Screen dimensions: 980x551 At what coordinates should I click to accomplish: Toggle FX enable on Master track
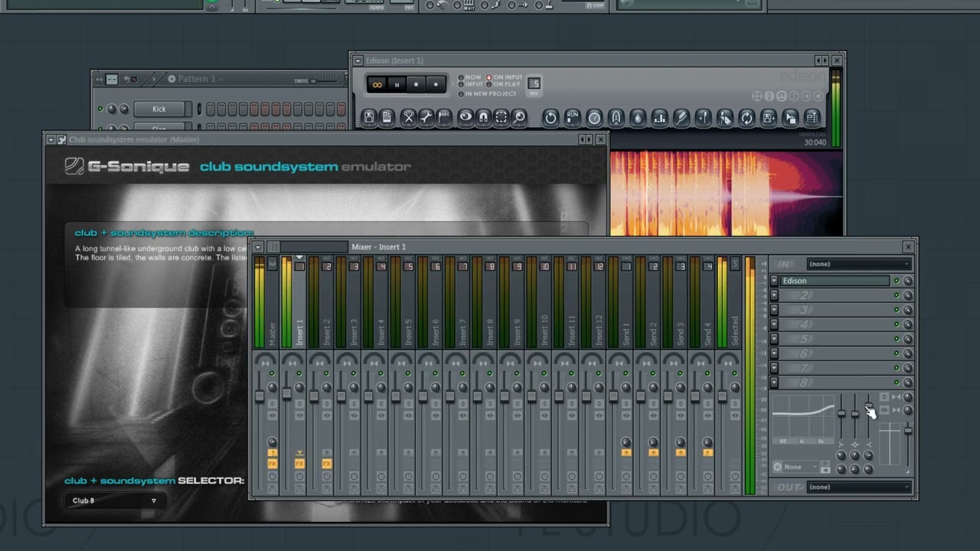[272, 464]
